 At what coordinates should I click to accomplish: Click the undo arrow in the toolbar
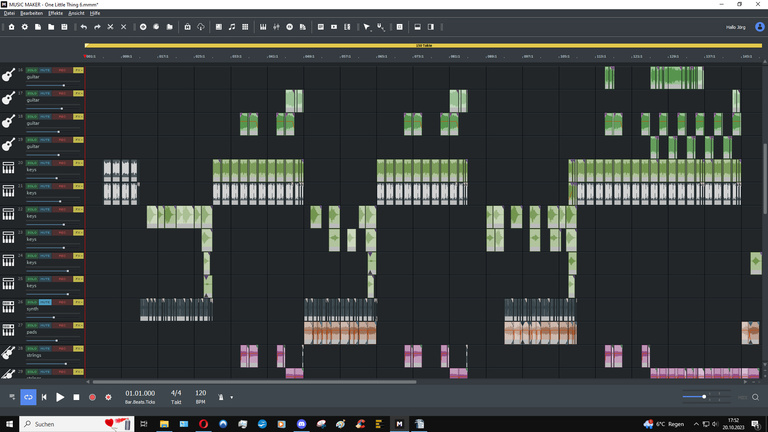click(84, 27)
